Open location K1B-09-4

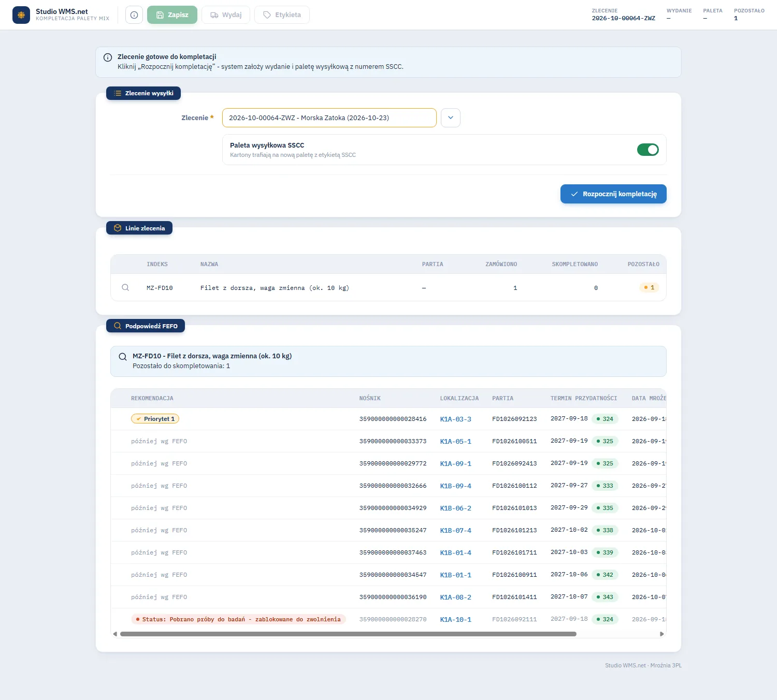click(x=456, y=486)
